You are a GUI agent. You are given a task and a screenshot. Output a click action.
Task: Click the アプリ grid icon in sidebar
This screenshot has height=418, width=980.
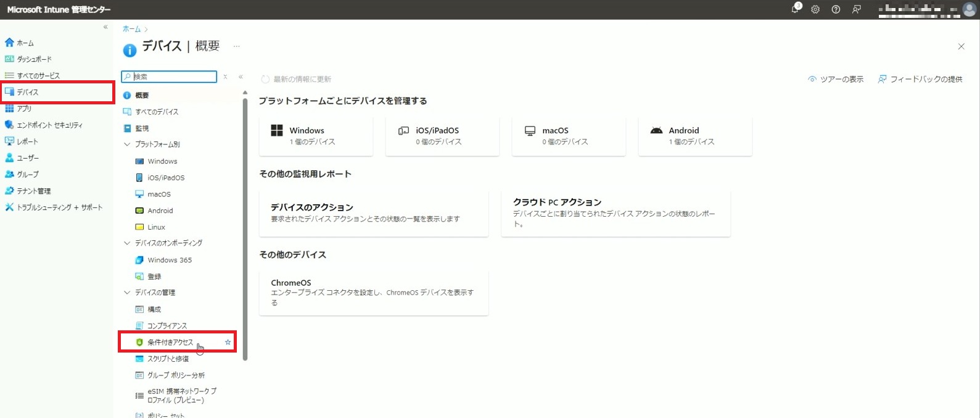pyautogui.click(x=9, y=108)
